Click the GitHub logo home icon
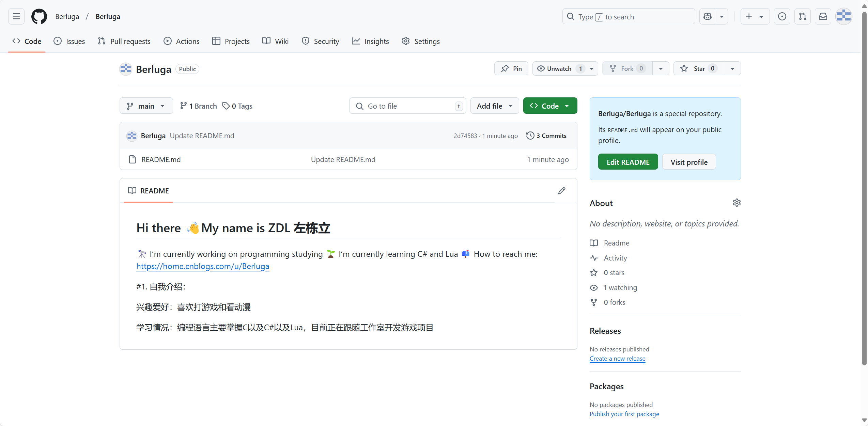 [x=39, y=16]
